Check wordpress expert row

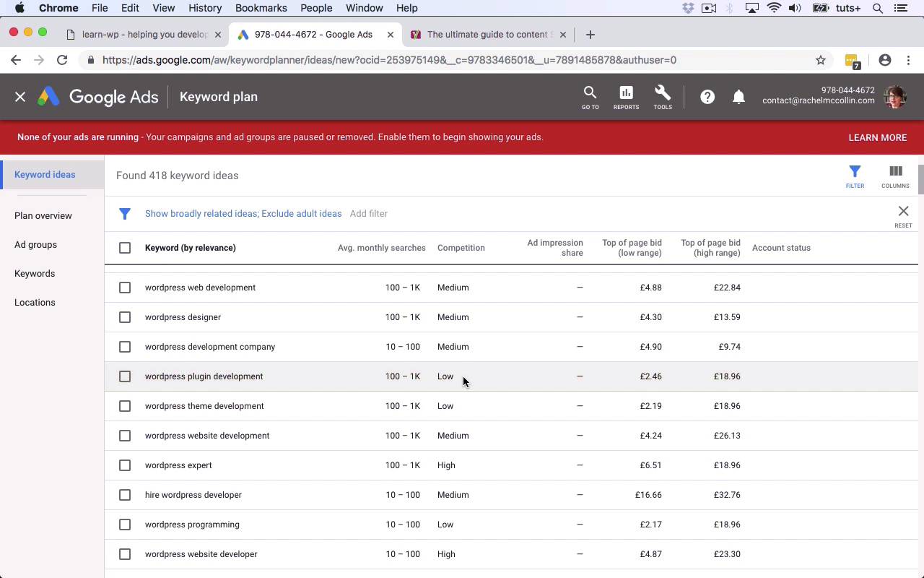(125, 465)
